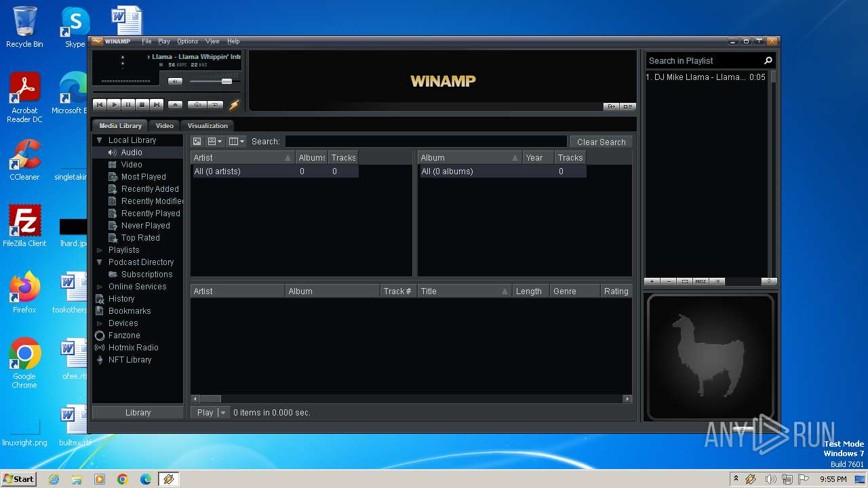Click the playlist search magnifier icon

(768, 60)
